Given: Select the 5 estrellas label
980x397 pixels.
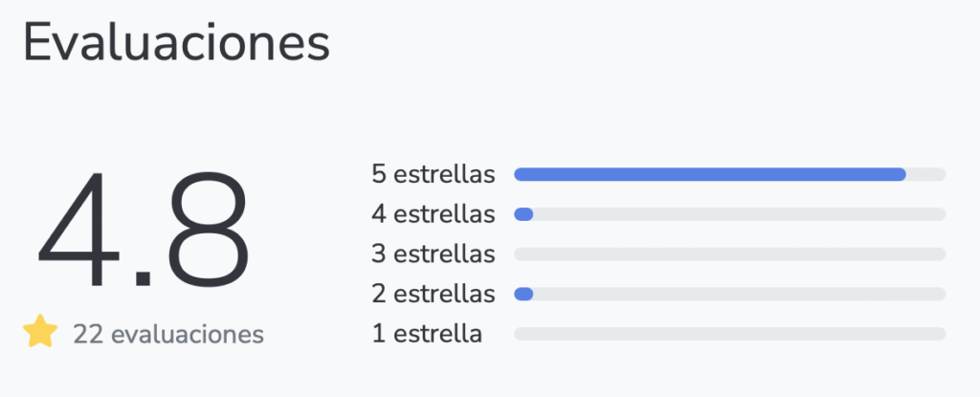Looking at the screenshot, I should (x=434, y=174).
